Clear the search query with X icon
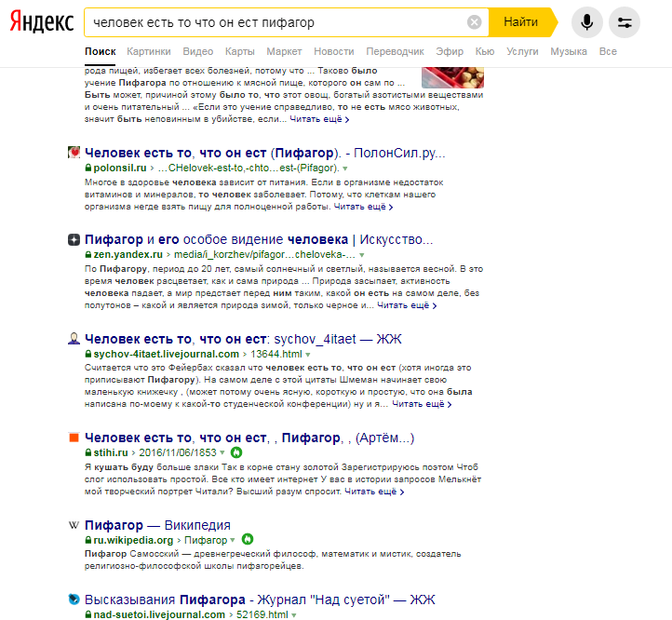672x620 pixels. pos(475,22)
